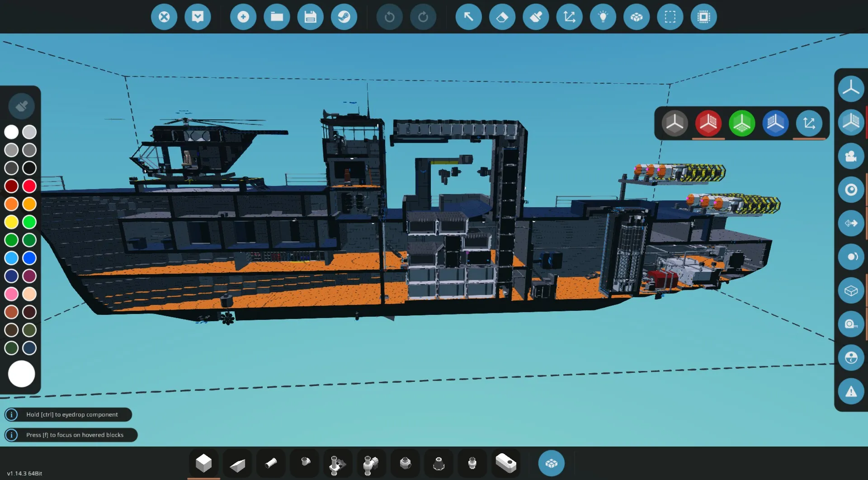The width and height of the screenshot is (868, 480).
Task: Pick the bright red color swatch
Action: 29,186
